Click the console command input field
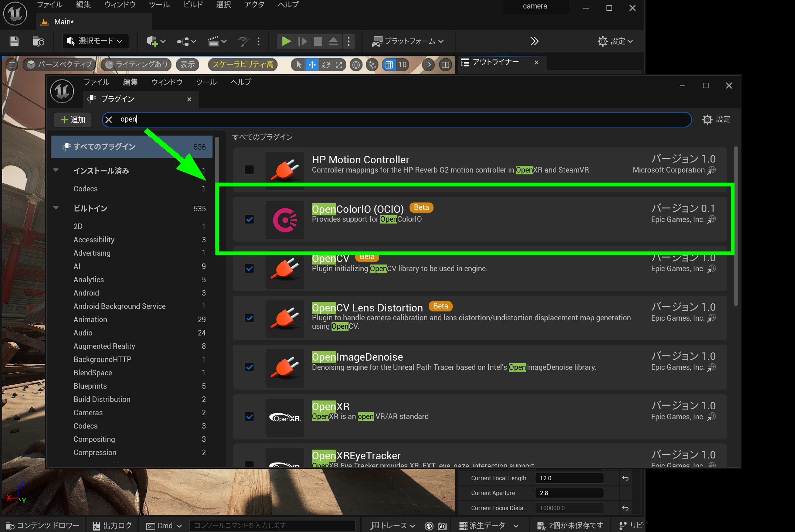795x532 pixels. click(x=272, y=525)
